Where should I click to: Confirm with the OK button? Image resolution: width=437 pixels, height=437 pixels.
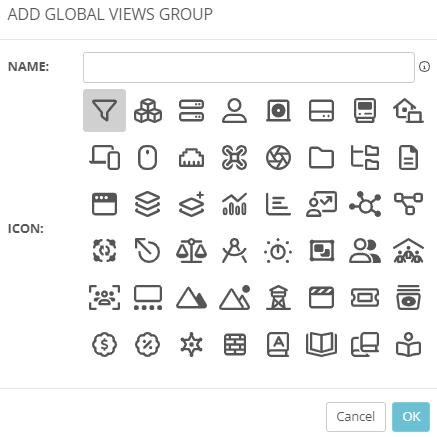click(411, 417)
